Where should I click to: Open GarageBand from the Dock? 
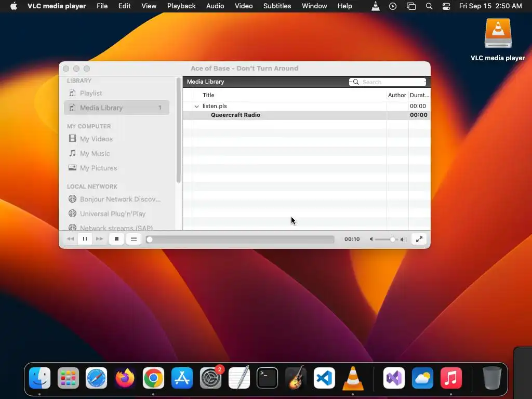point(296,378)
